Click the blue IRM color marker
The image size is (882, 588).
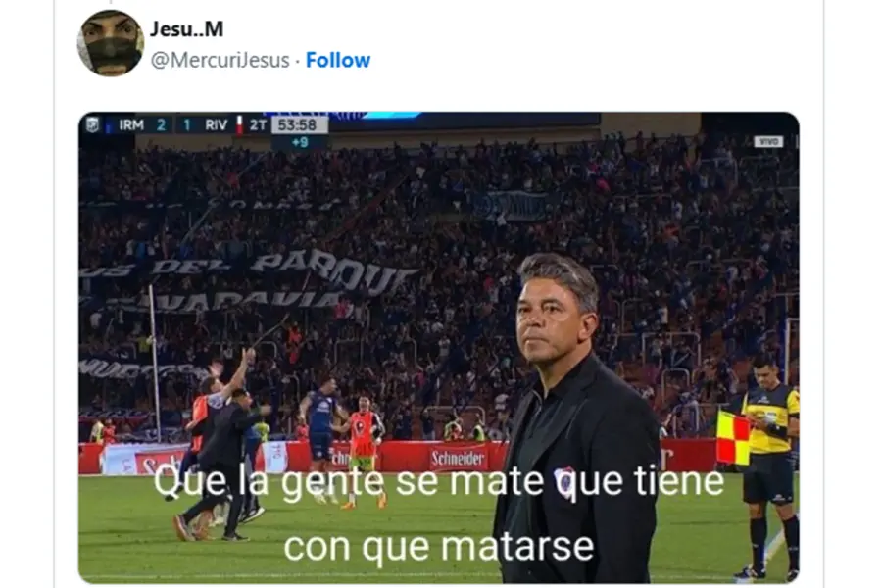108,124
